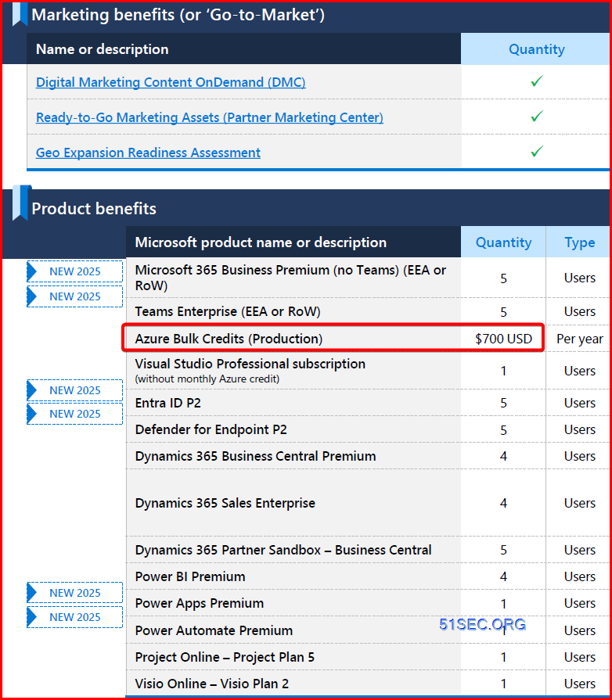Click the bookmark icon beside Marketing benefits heading

(20, 14)
